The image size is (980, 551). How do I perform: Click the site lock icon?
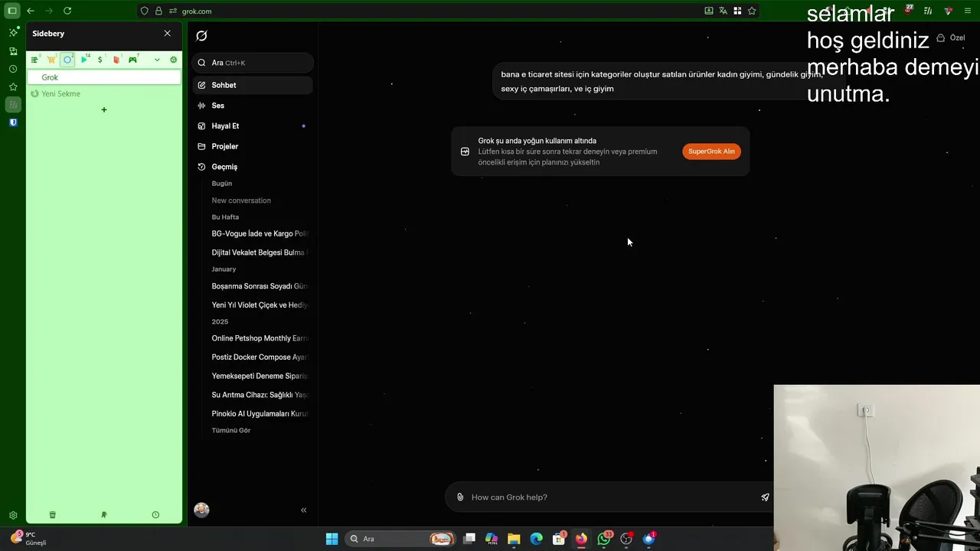[x=158, y=11]
